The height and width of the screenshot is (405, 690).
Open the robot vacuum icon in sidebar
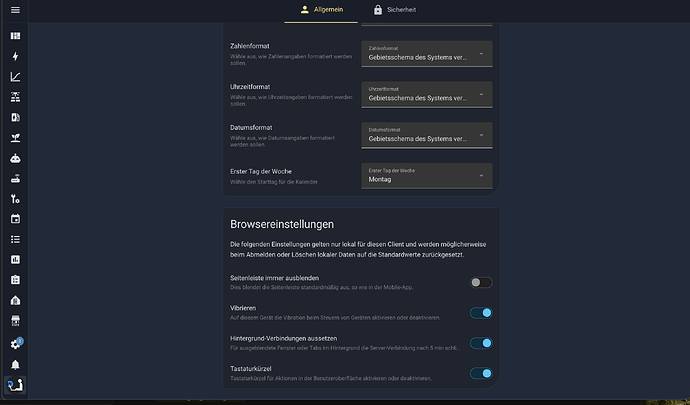pyautogui.click(x=15, y=158)
